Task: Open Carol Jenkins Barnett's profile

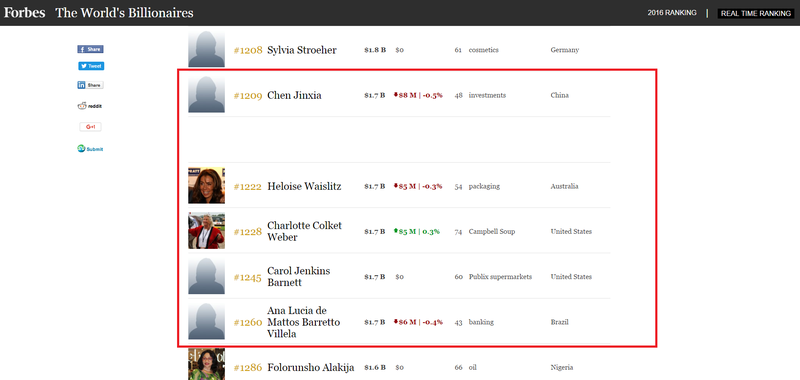Action: click(298, 277)
